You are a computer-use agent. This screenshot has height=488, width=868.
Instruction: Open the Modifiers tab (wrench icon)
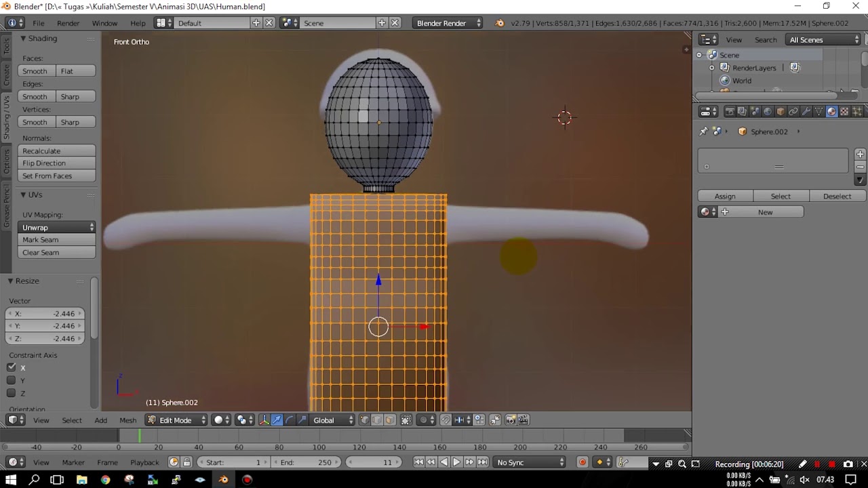(x=806, y=111)
